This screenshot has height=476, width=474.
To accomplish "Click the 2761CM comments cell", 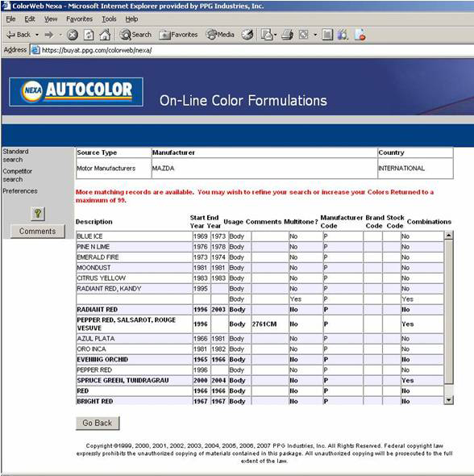I will click(x=269, y=324).
